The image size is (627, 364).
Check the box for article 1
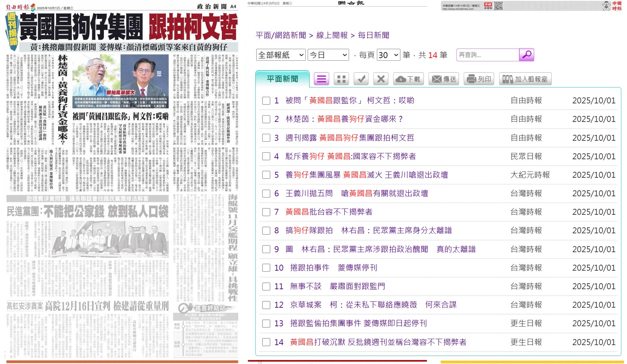[266, 100]
